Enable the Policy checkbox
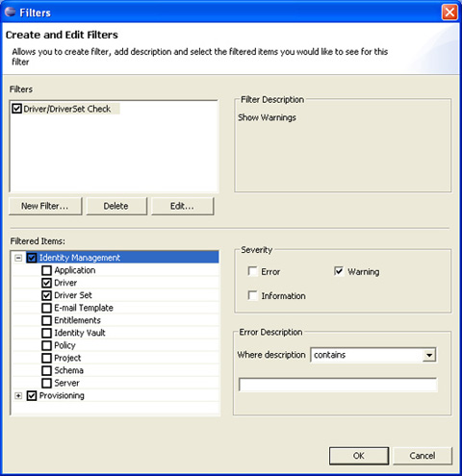 (x=46, y=345)
